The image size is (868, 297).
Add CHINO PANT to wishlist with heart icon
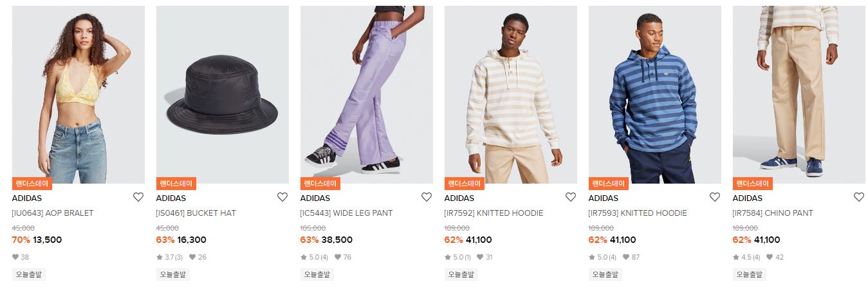point(859,197)
